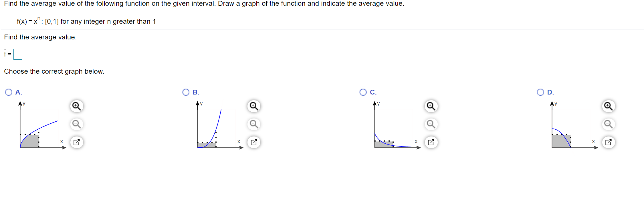Click the zoom-in magnifier for graph B
Image resolution: width=644 pixels, height=217 pixels.
(x=253, y=106)
